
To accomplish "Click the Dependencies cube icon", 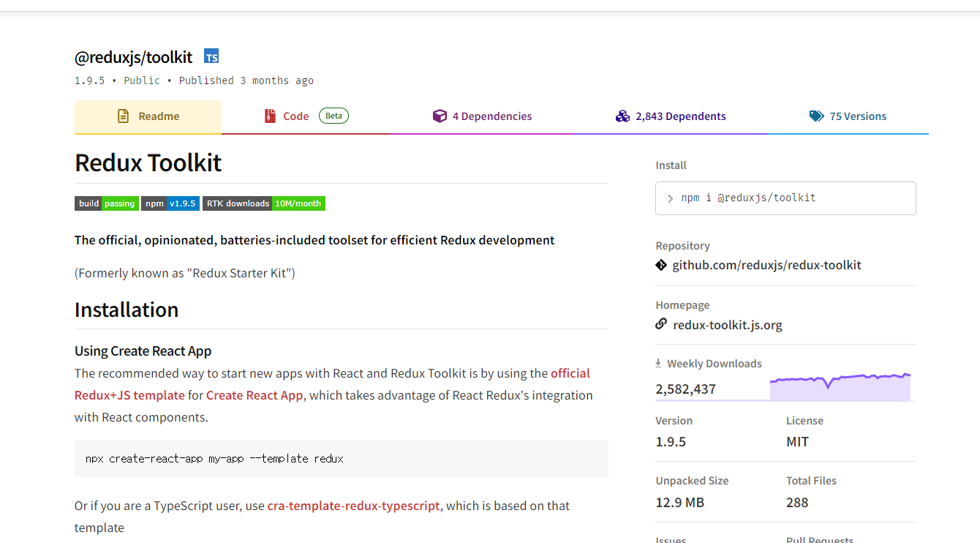I will tap(440, 116).
